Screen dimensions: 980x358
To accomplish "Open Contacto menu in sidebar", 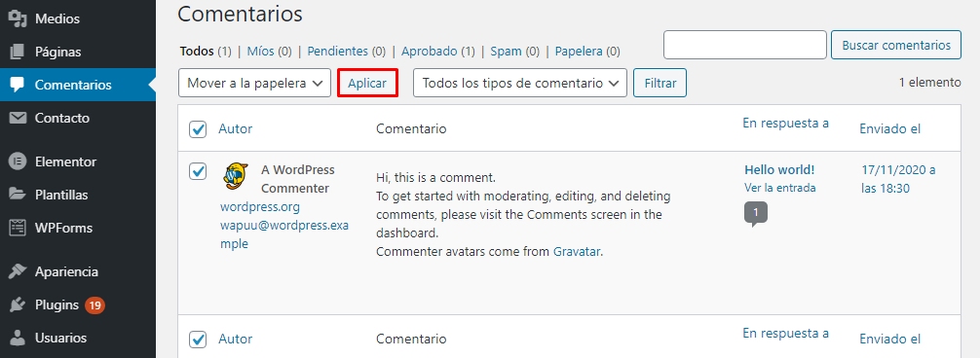I will [x=78, y=118].
